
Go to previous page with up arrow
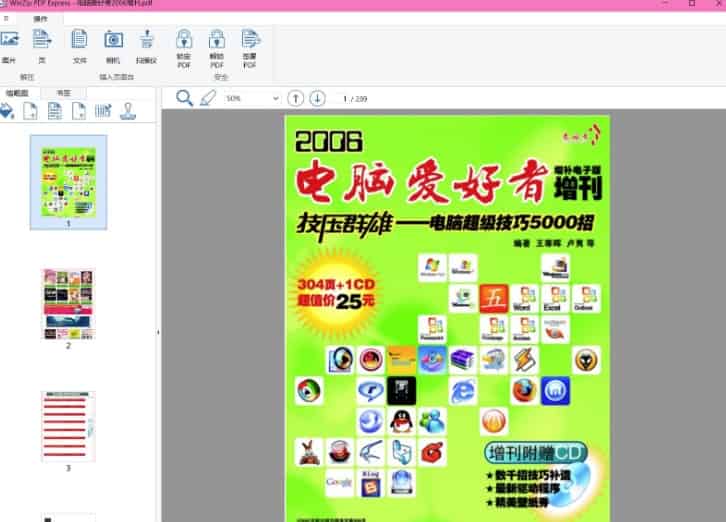[295, 98]
